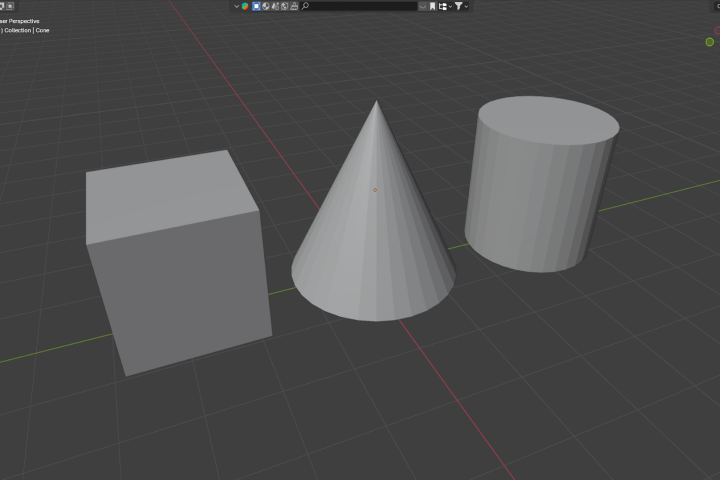Viewport: 720px width, 480px height.
Task: Switch to the Material asset type icon
Action: click(x=266, y=6)
